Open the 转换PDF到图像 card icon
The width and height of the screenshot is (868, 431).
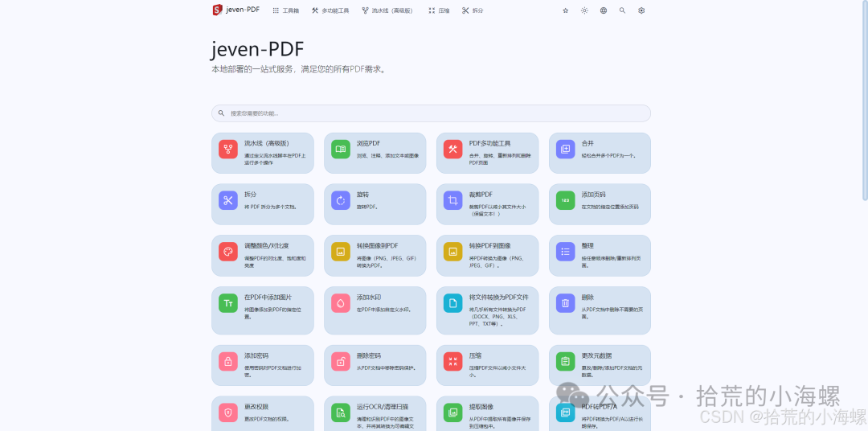tap(452, 252)
